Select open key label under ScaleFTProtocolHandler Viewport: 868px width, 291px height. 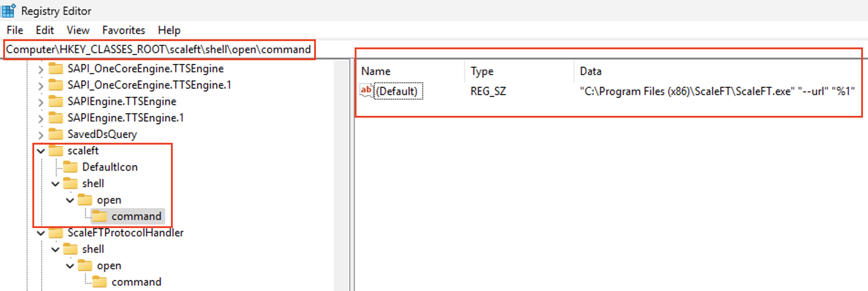[x=109, y=265]
